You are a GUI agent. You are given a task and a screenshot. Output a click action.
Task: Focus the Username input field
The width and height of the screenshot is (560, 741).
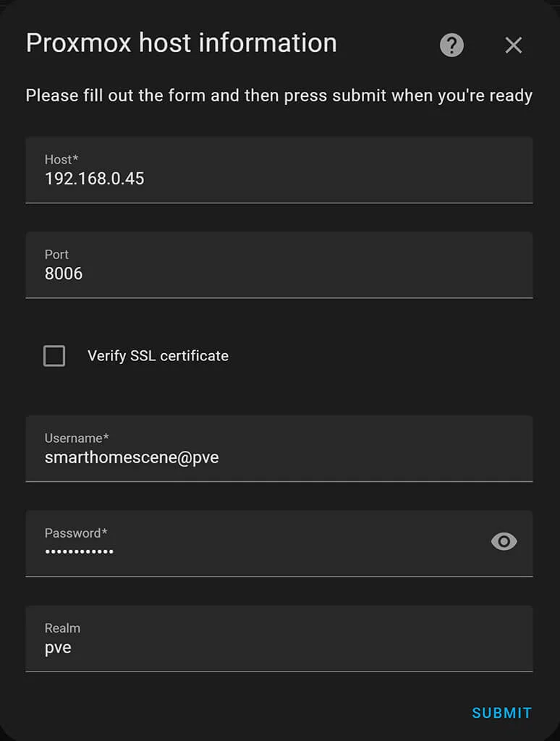point(279,449)
